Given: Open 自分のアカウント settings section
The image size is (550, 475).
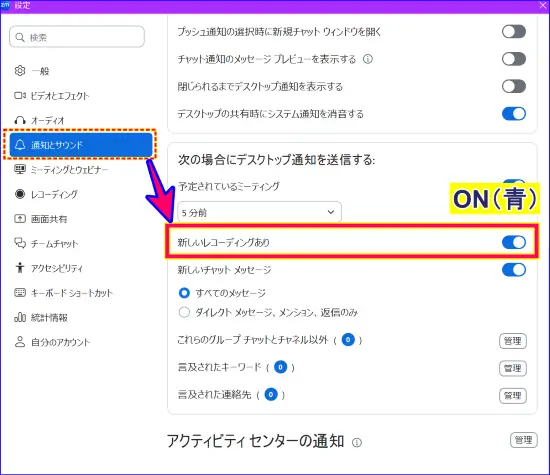Looking at the screenshot, I should 81,342.
